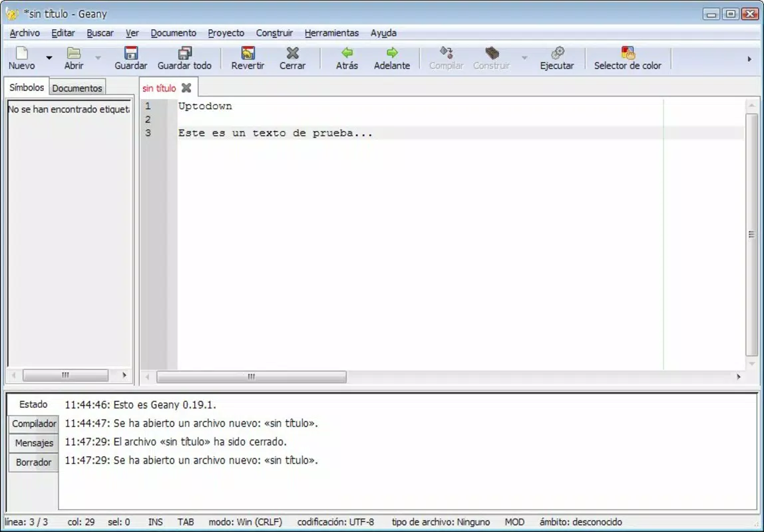This screenshot has width=764, height=532.
Task: Close the sin título tab with X
Action: 186,88
